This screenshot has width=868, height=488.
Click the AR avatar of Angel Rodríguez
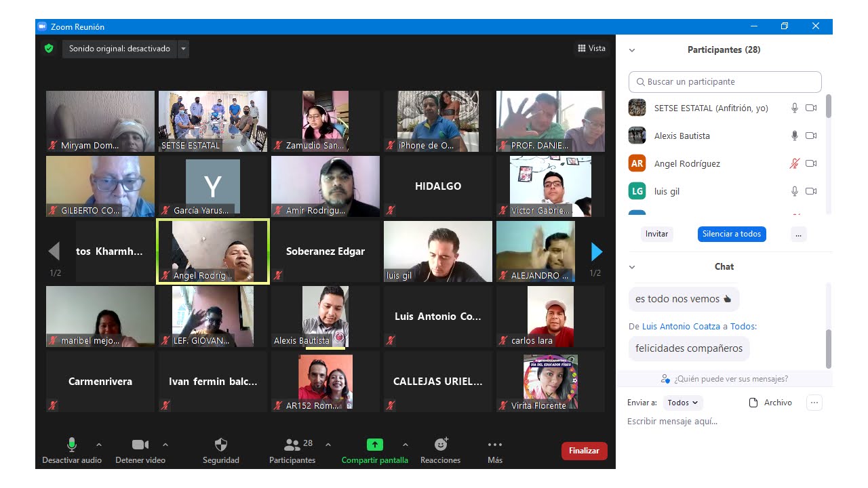coord(637,163)
